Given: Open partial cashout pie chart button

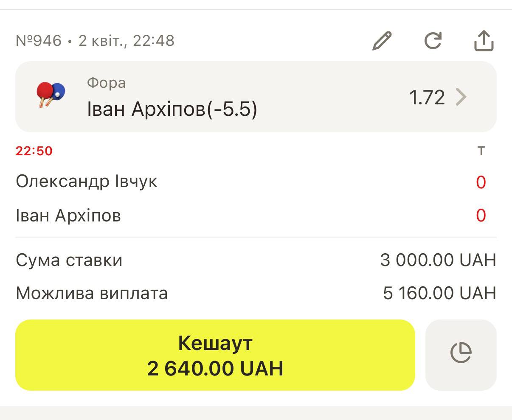Looking at the screenshot, I should pyautogui.click(x=461, y=353).
